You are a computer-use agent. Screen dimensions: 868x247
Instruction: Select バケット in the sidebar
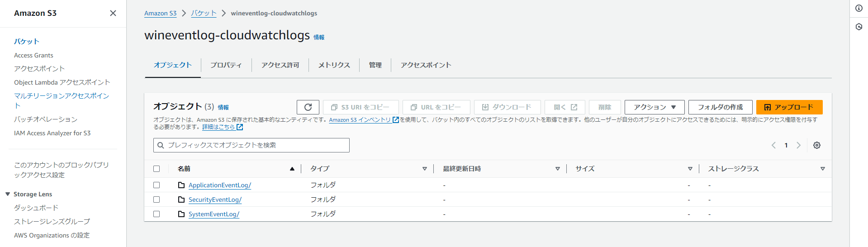point(27,41)
